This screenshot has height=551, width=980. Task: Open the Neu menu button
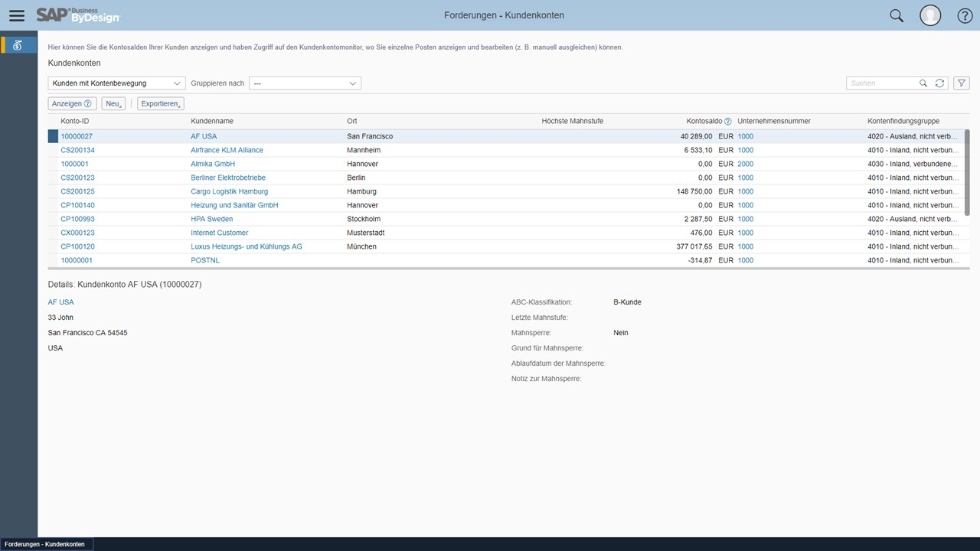113,103
